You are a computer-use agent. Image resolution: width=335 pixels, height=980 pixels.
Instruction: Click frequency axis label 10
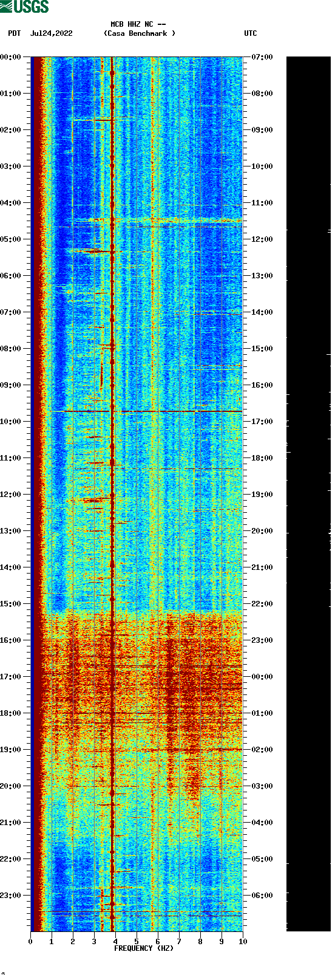coord(243,942)
